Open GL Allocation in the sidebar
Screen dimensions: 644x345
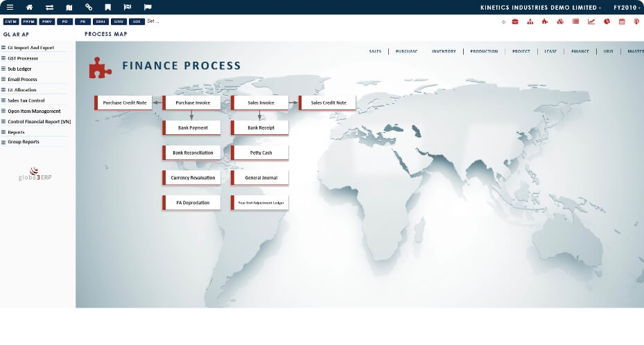(x=21, y=90)
